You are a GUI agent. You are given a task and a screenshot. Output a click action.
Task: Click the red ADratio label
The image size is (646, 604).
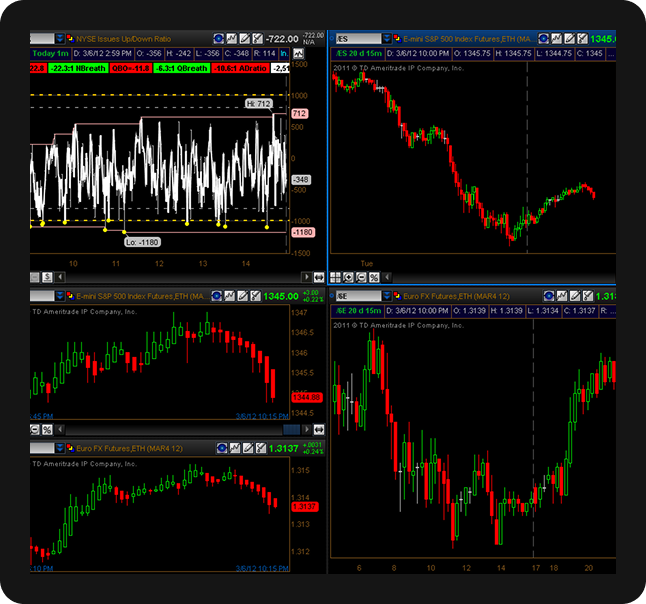243,68
